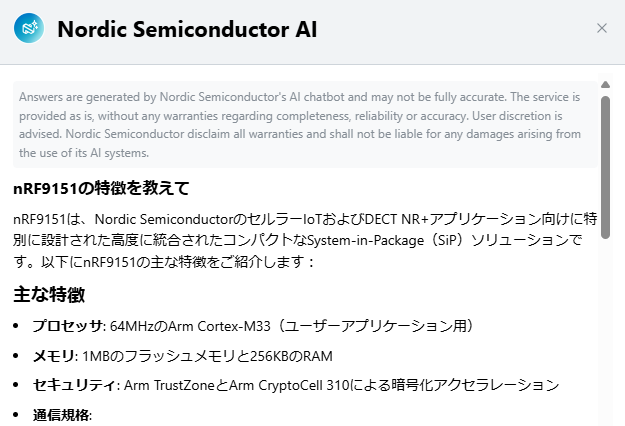Select the question heading "nRF9151の特徴を教えて"
Screen dimensions: 625x426
[101, 188]
